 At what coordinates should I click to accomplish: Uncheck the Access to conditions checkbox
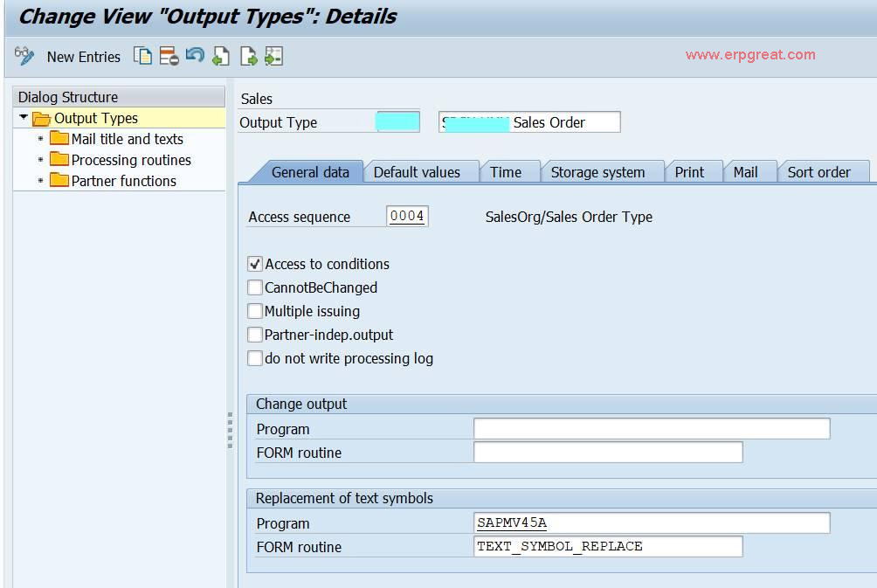[255, 264]
